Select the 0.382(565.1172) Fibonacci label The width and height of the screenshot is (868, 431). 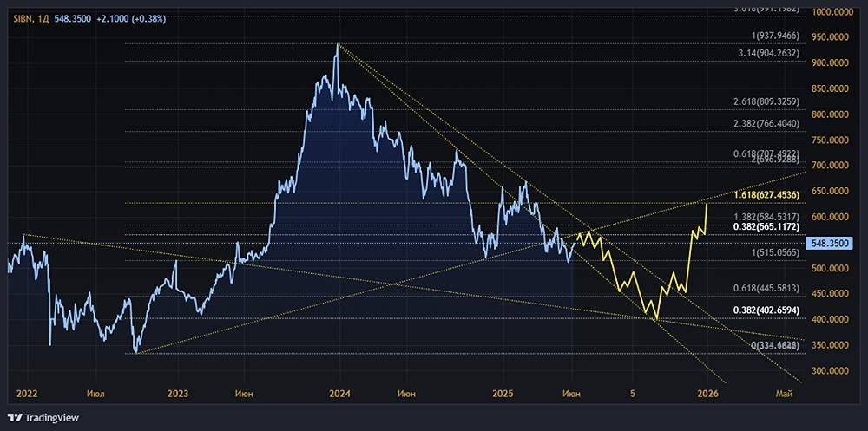766,227
